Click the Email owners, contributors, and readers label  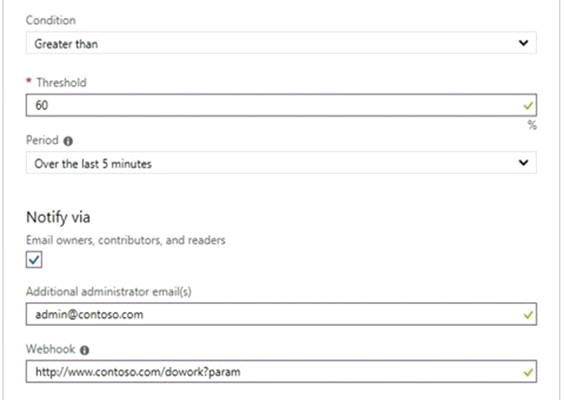[126, 240]
